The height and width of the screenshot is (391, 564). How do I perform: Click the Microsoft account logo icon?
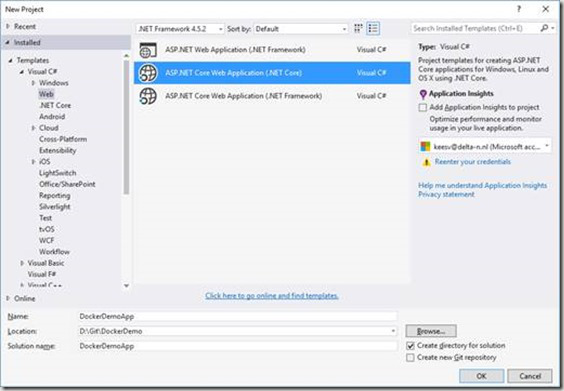tap(426, 146)
